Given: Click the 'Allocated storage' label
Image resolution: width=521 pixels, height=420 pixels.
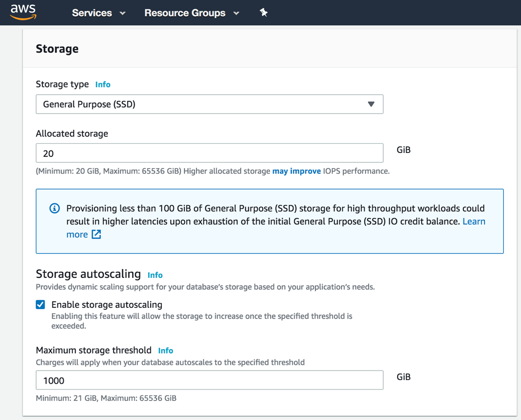Looking at the screenshot, I should [x=72, y=134].
